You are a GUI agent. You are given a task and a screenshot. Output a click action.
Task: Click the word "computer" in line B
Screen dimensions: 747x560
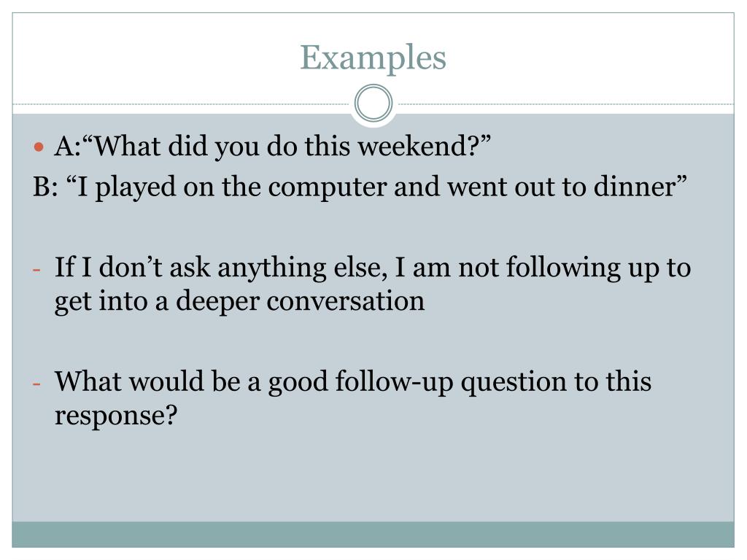click(x=328, y=187)
